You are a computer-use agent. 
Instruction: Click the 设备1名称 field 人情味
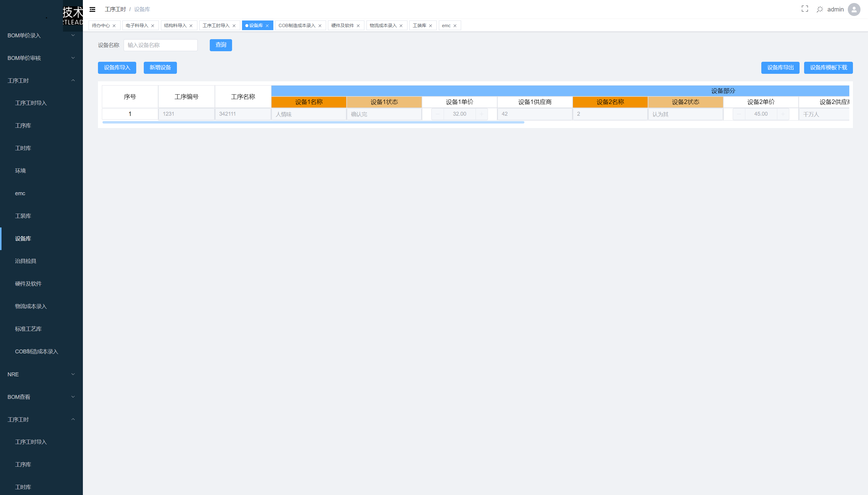click(x=309, y=114)
